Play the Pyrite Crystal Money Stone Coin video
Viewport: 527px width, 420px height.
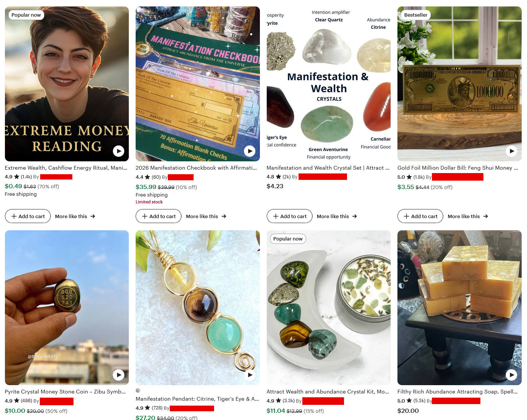tap(119, 375)
